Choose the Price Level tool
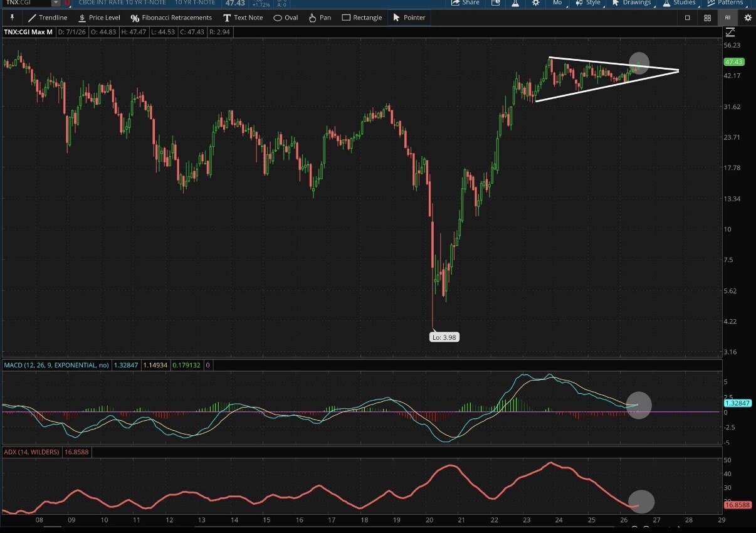This screenshot has height=533, width=756. tap(99, 18)
